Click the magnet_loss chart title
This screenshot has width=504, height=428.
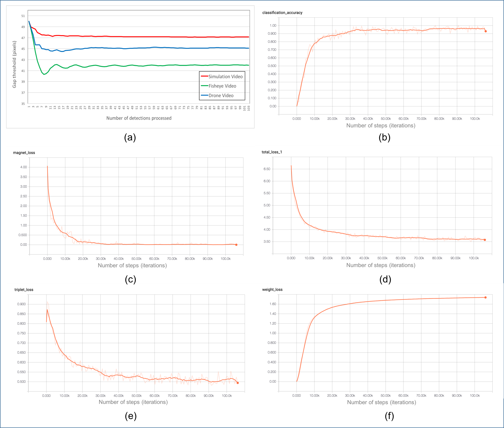(24, 153)
